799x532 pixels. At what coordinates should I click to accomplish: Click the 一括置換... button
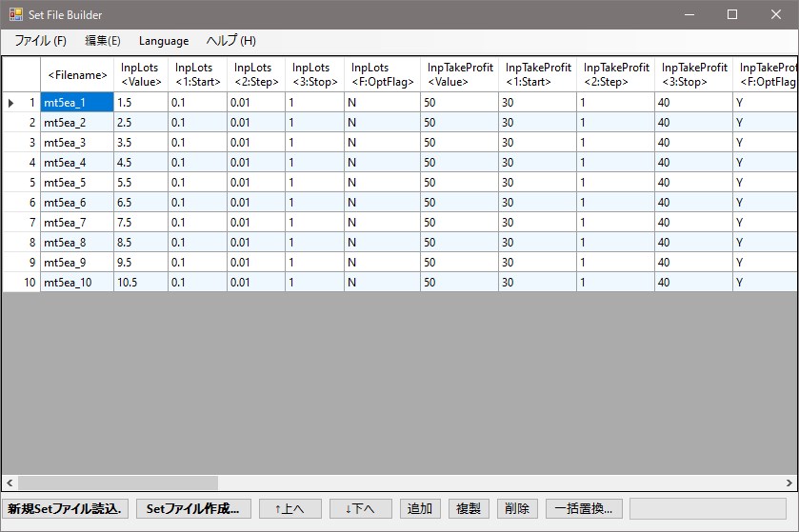pyautogui.click(x=584, y=508)
